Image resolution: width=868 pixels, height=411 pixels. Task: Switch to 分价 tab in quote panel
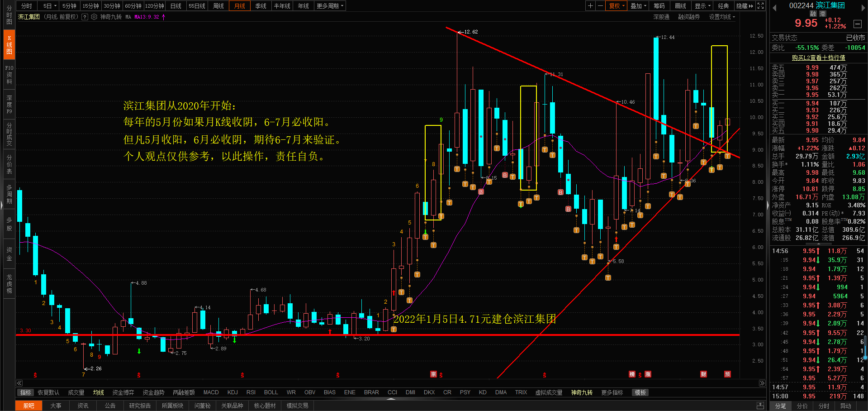point(802,406)
